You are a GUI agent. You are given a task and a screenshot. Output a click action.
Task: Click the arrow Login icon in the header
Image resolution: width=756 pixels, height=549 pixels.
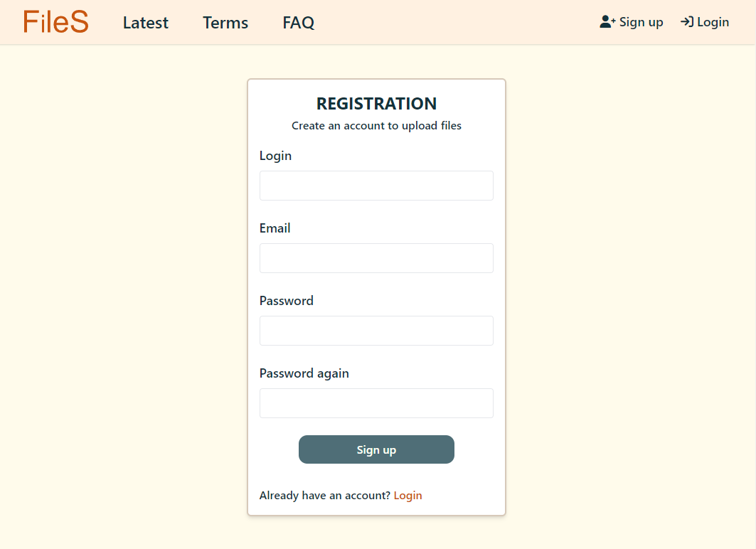688,21
